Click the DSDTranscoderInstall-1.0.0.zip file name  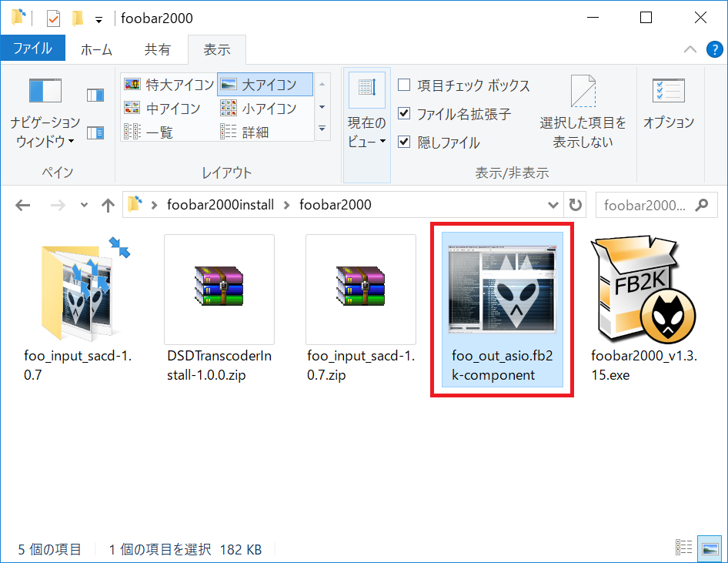coord(219,365)
